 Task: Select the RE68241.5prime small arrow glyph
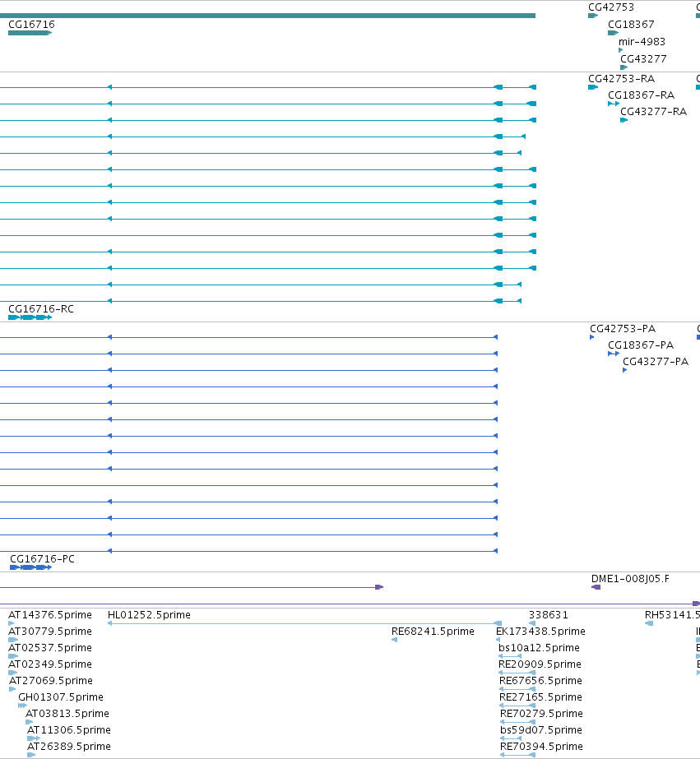[x=394, y=640]
